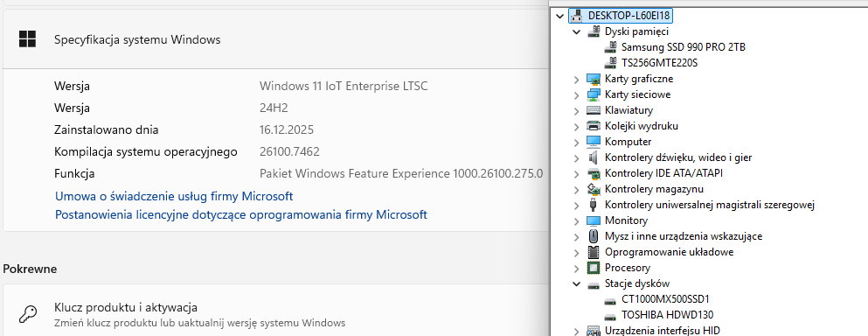Click the TS256GMTE220S device icon
This screenshot has width=868, height=336.
[x=611, y=63]
